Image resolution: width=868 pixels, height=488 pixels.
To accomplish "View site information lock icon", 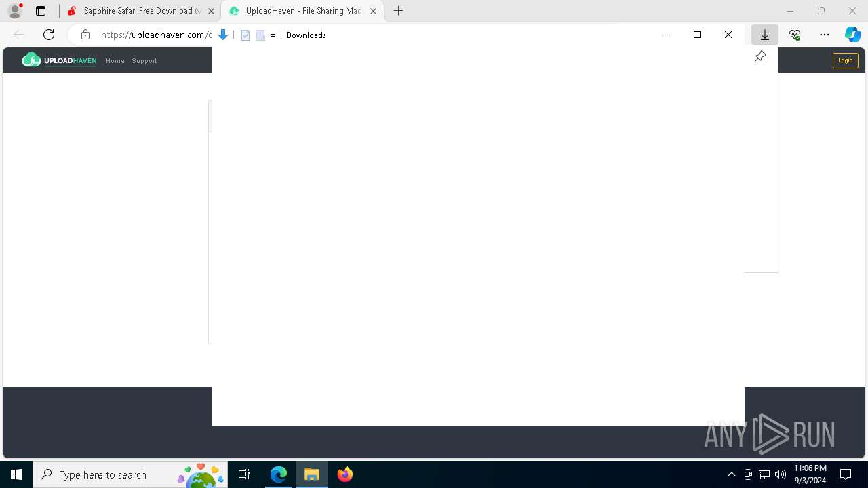I will (x=85, y=35).
